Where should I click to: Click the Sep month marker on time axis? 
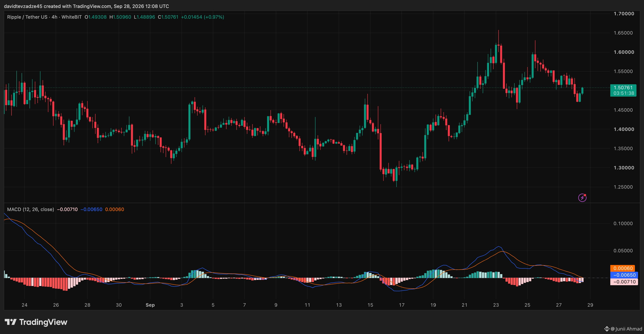pyautogui.click(x=150, y=305)
